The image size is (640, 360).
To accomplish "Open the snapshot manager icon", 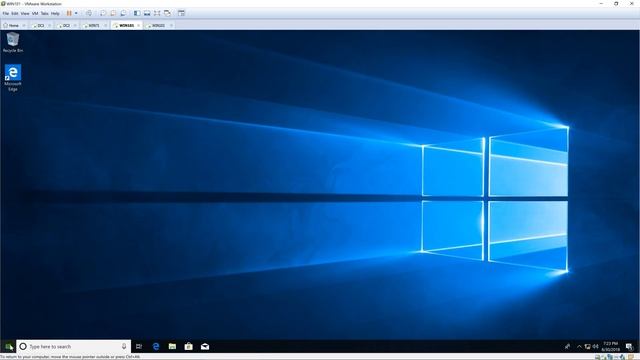I will pos(123,13).
